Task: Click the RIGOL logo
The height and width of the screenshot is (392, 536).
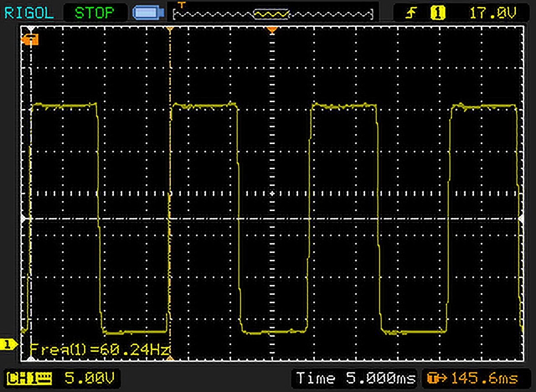Action: coord(28,13)
